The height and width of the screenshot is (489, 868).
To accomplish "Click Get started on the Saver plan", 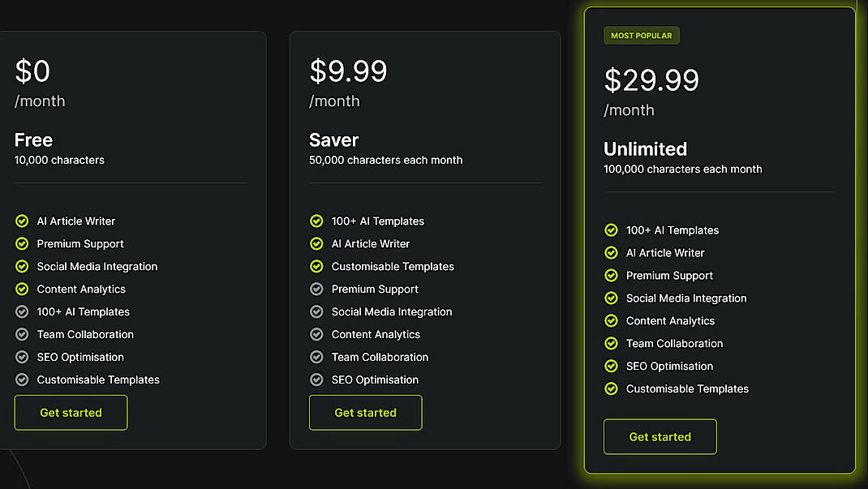I will coord(365,412).
